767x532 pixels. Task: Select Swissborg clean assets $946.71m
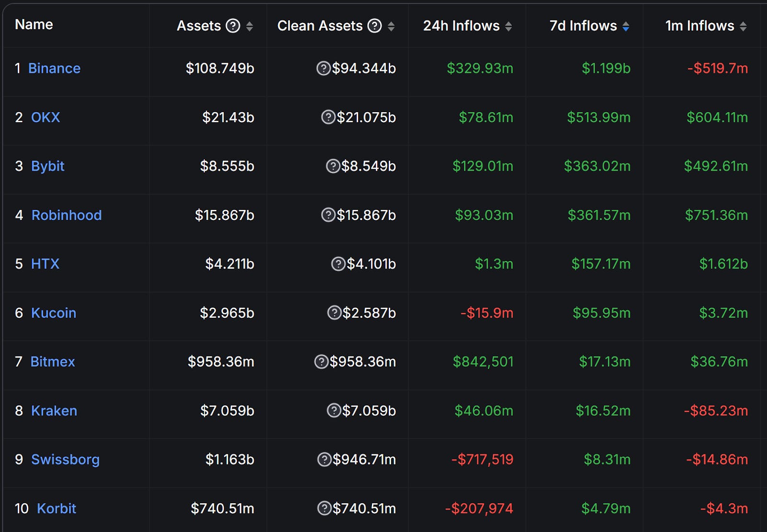click(x=364, y=459)
